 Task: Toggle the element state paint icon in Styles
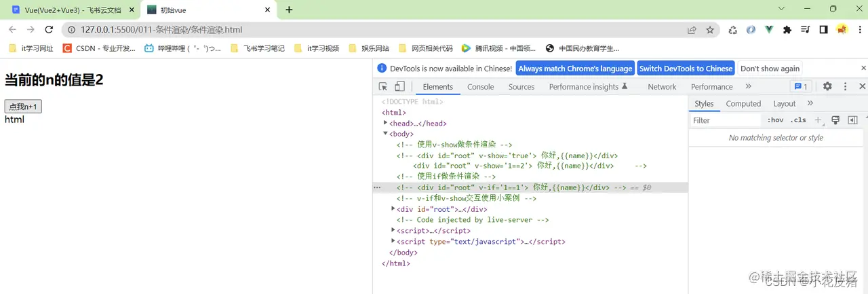(x=835, y=120)
